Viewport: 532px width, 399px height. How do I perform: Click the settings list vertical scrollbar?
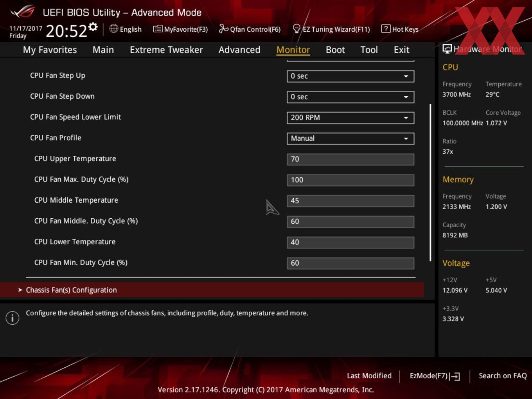(430, 182)
